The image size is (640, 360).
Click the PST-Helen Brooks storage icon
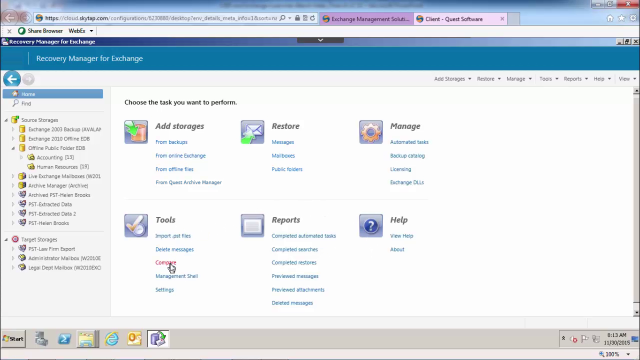coord(22,223)
